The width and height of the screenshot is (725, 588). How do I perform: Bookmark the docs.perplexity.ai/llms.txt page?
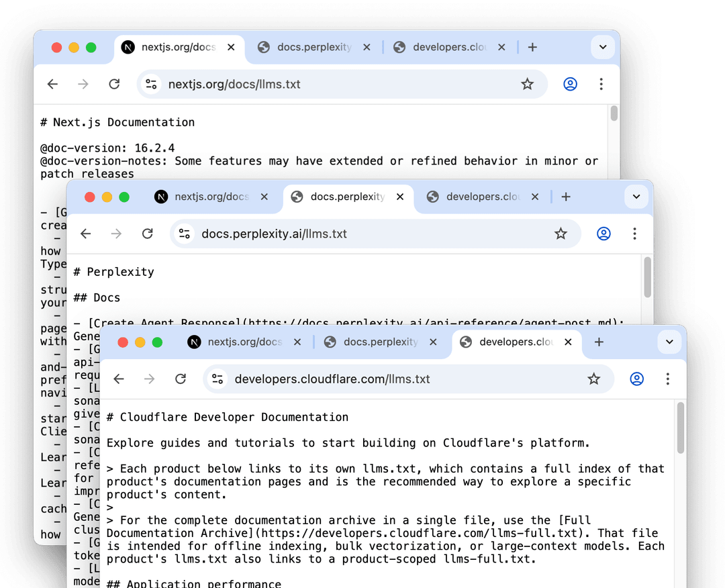pos(561,234)
